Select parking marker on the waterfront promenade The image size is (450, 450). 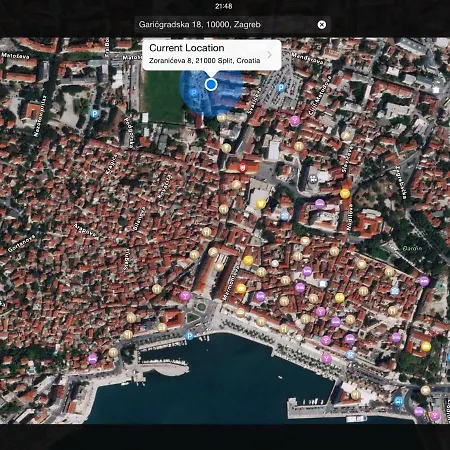pyautogui.click(x=189, y=336)
